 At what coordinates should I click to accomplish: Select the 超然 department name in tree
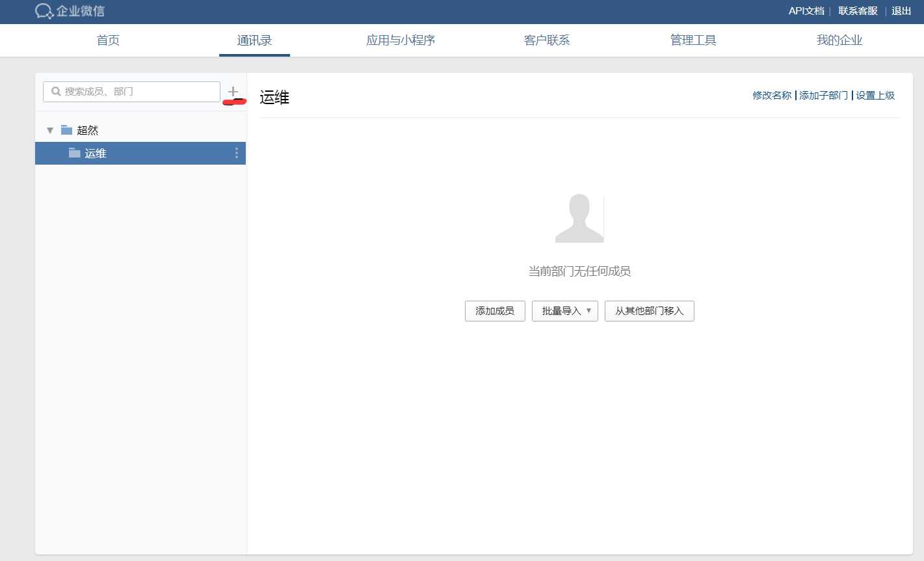pos(87,130)
